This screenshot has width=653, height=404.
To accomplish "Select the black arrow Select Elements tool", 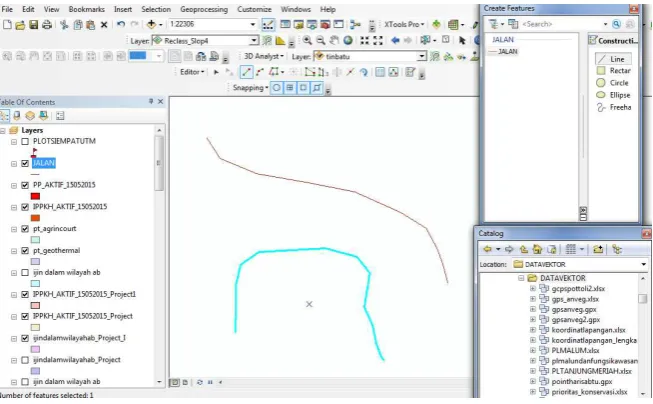I will 462,40.
